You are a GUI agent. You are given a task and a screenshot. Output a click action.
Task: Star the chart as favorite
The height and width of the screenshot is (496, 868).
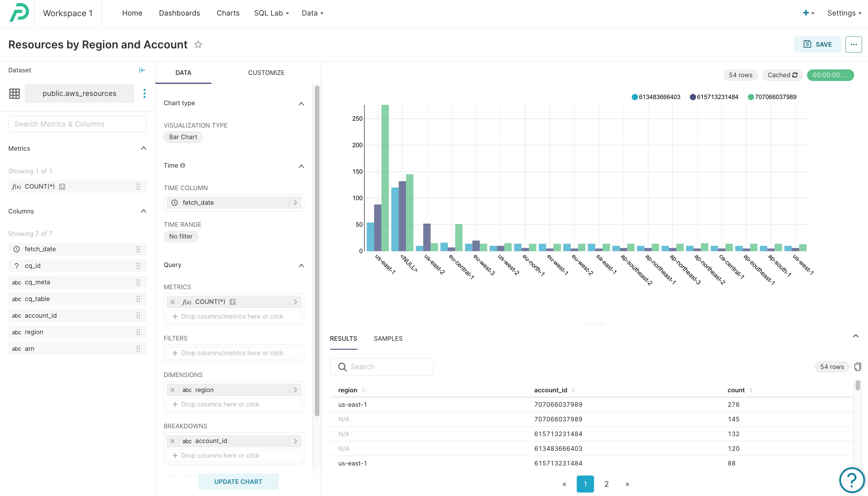198,45
